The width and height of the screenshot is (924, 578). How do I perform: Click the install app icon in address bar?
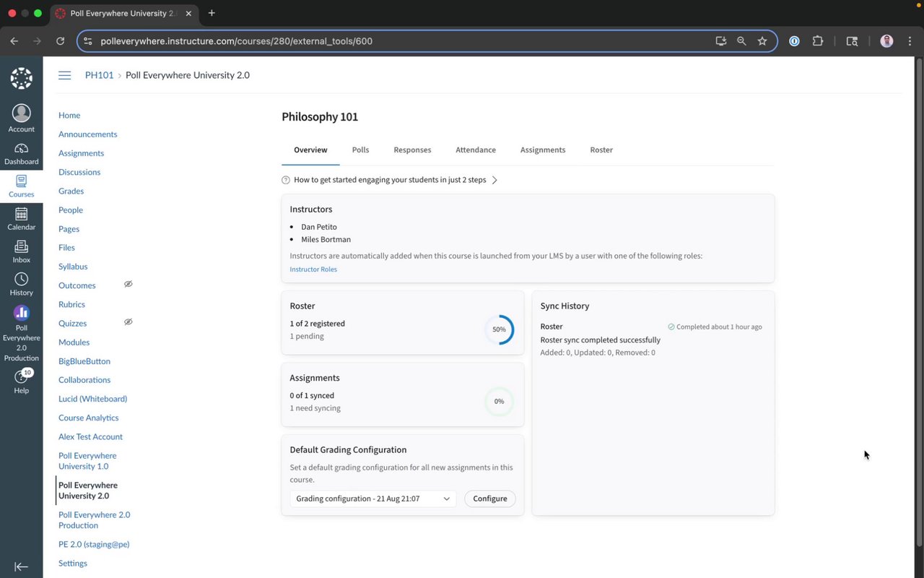720,41
